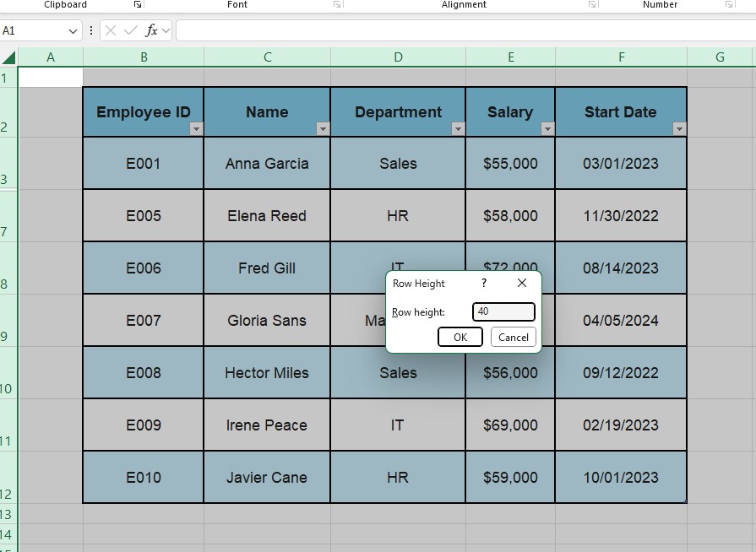Open the Salary column filter dropdown
The image size is (756, 552).
point(547,129)
